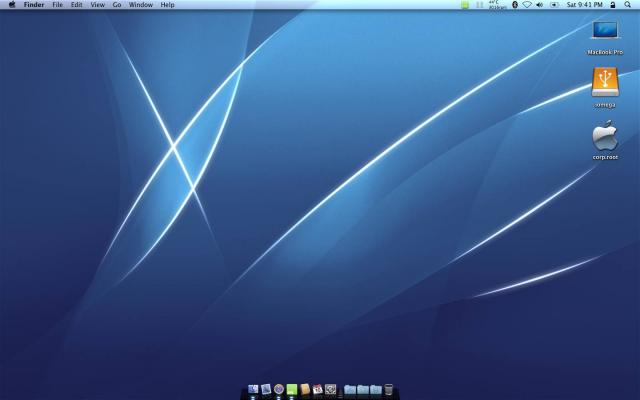Open the round purple Dock app

(279, 389)
